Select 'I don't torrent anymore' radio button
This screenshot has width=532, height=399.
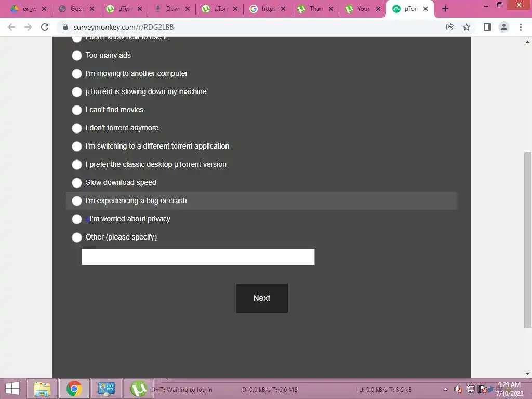pyautogui.click(x=77, y=128)
